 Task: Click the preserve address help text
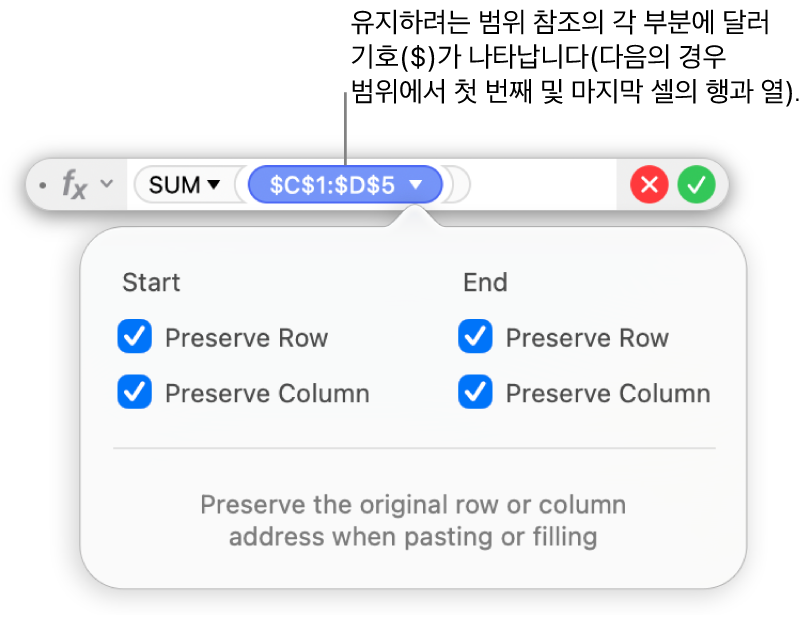point(413,521)
